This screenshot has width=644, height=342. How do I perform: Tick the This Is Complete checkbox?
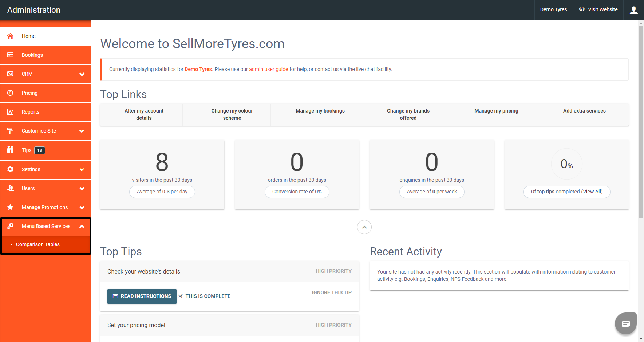coord(180,296)
